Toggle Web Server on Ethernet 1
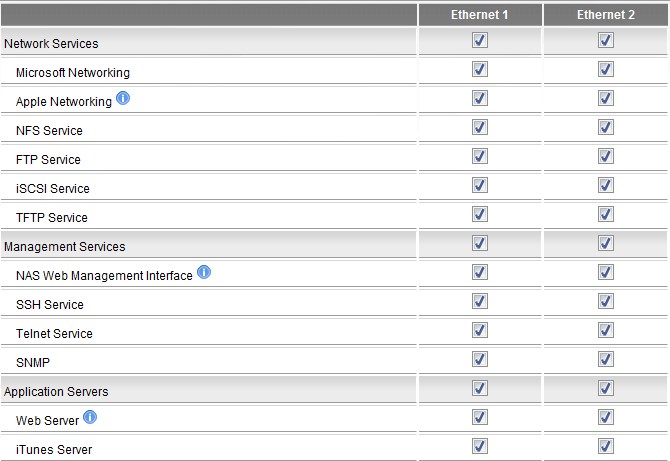 (480, 417)
